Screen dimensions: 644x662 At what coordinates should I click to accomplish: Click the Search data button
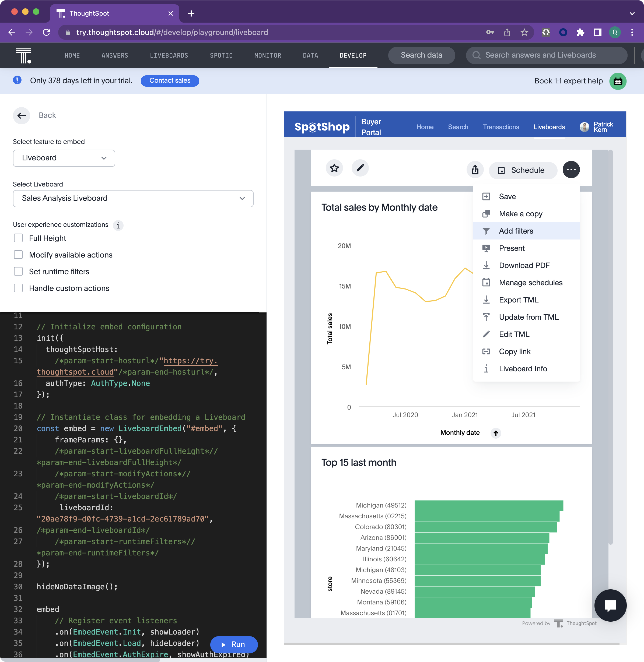[421, 55]
